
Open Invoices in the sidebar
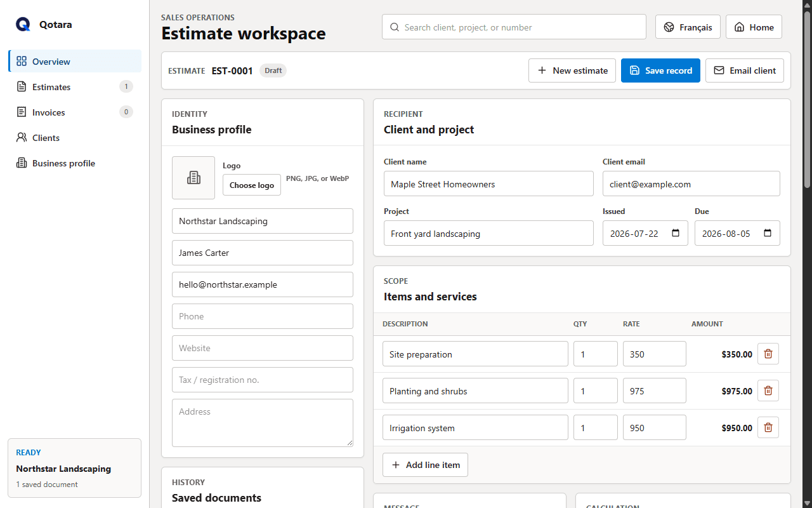click(x=75, y=112)
